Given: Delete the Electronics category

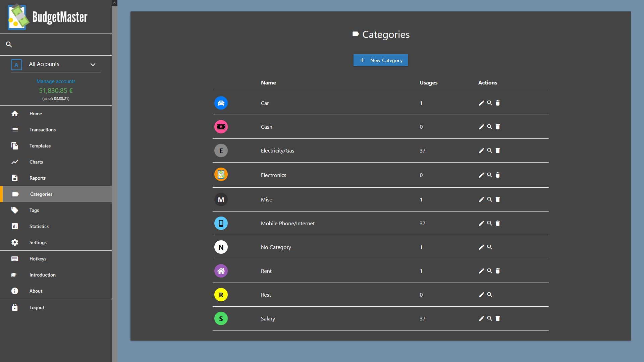Looking at the screenshot, I should (x=498, y=175).
